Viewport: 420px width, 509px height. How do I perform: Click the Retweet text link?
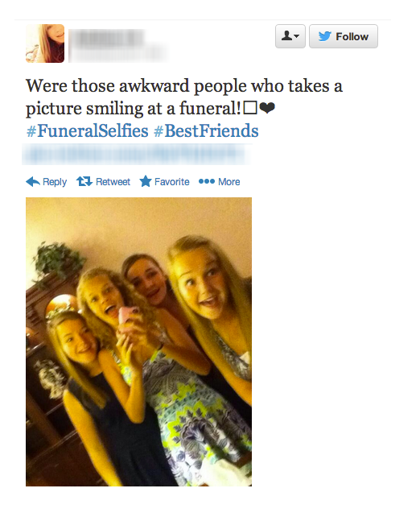(x=113, y=181)
